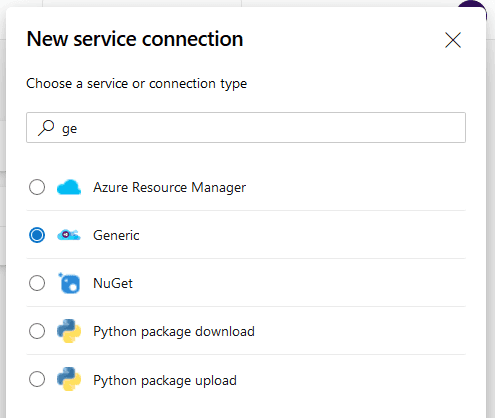
Task: Click the NuGet label text
Action: tap(113, 283)
